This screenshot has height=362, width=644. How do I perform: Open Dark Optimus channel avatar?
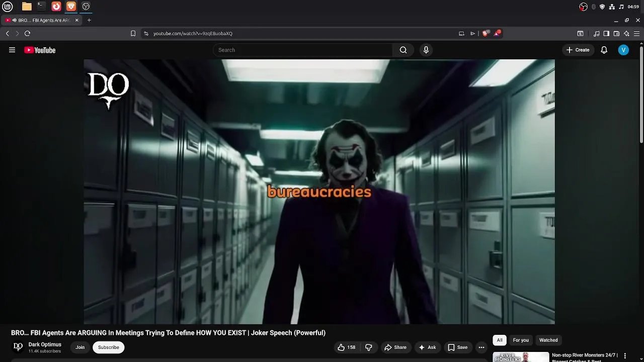18,347
